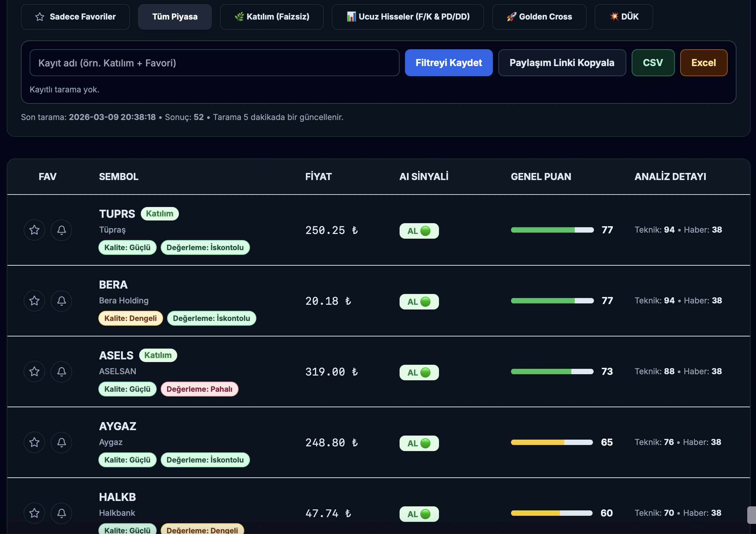
Task: Click the Kayıt adı input field
Action: pos(214,63)
